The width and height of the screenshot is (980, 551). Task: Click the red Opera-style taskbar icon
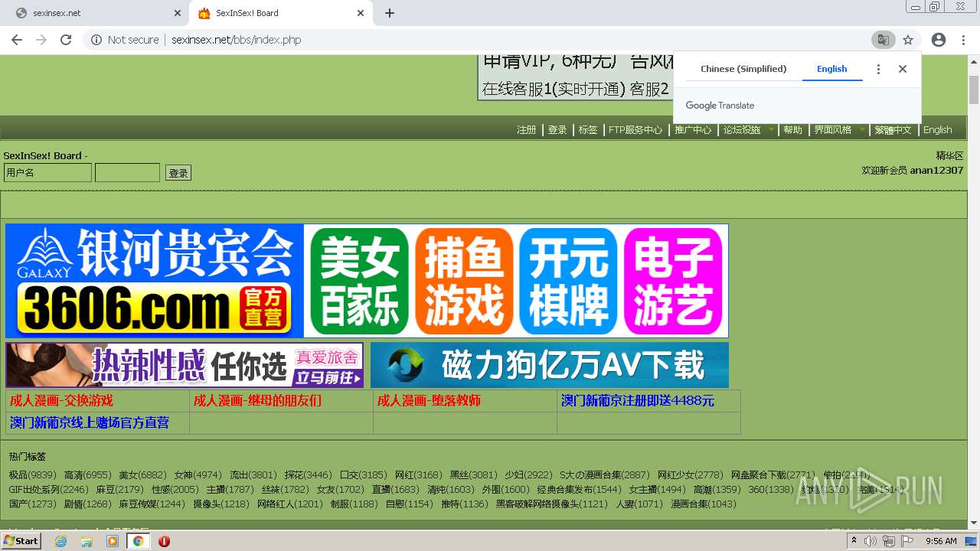[164, 541]
